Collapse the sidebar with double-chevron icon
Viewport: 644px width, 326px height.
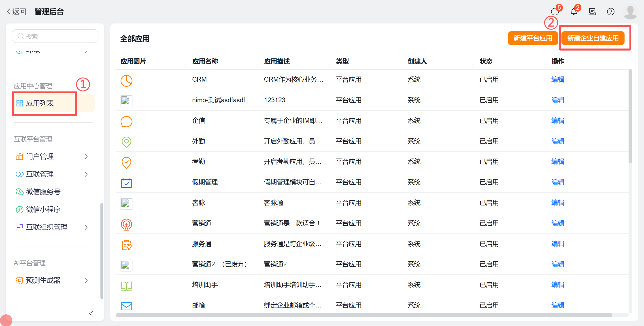coord(91,313)
